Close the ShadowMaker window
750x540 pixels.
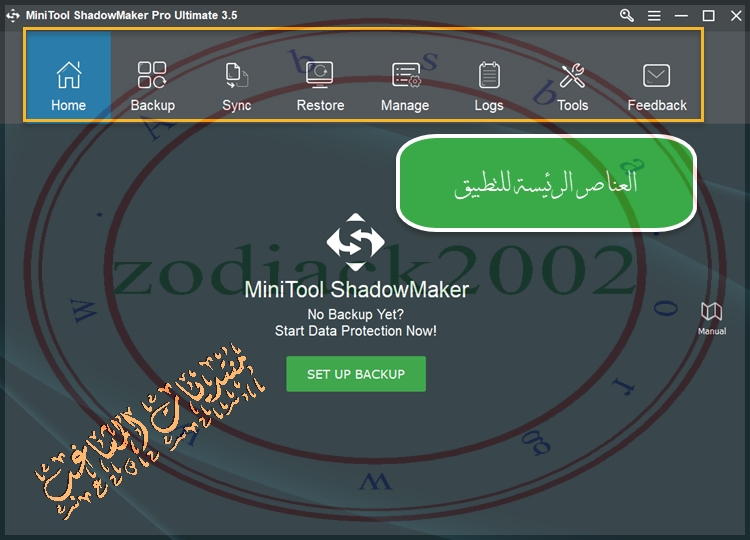(x=736, y=16)
